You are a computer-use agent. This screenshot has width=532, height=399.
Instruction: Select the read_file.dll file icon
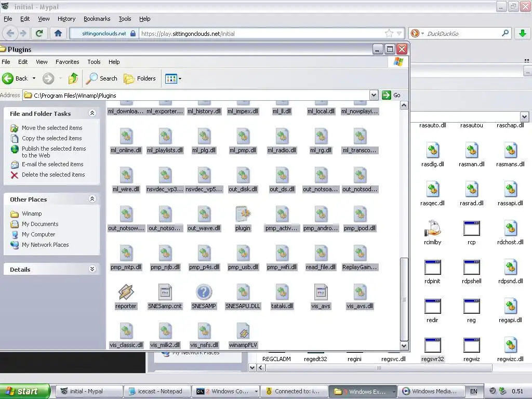click(x=321, y=253)
